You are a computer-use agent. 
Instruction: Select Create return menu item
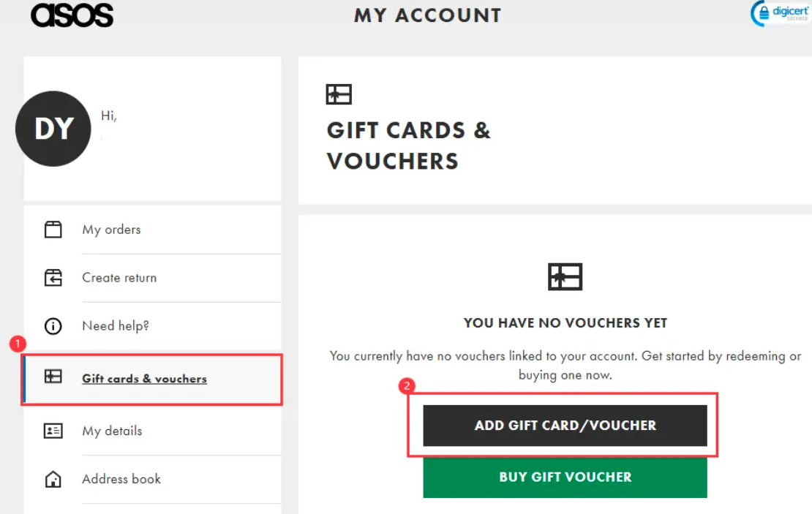pyautogui.click(x=119, y=278)
